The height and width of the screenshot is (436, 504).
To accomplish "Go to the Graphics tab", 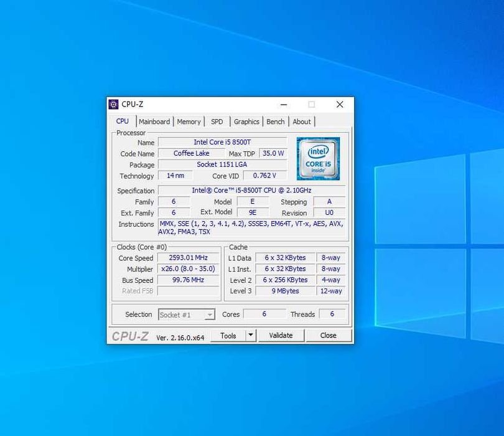I will click(x=246, y=121).
